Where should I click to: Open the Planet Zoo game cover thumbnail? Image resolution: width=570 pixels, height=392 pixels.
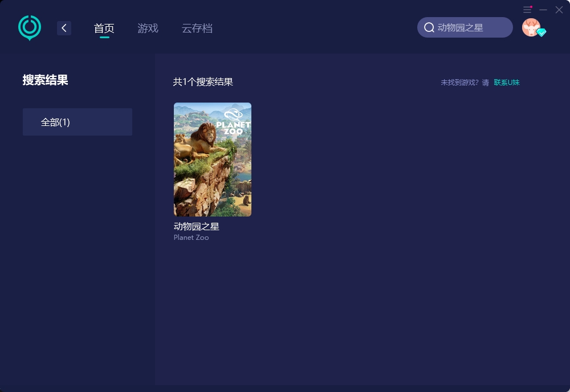[212, 160]
